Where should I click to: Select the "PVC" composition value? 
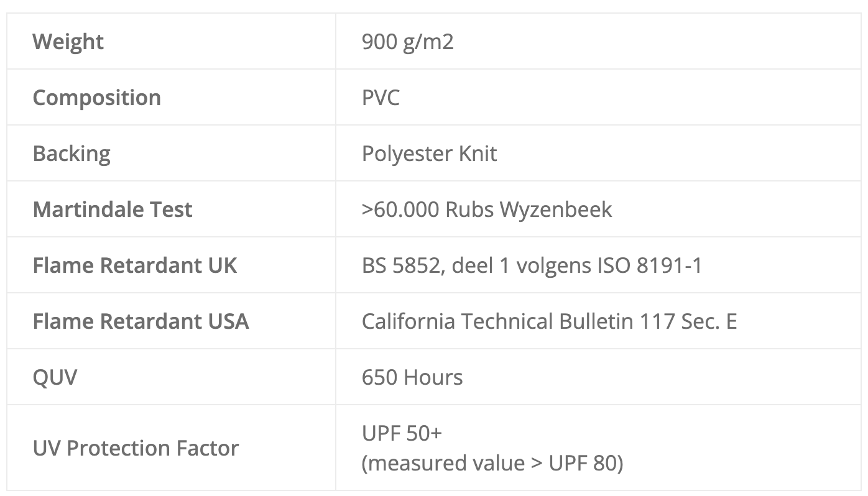[x=381, y=98]
